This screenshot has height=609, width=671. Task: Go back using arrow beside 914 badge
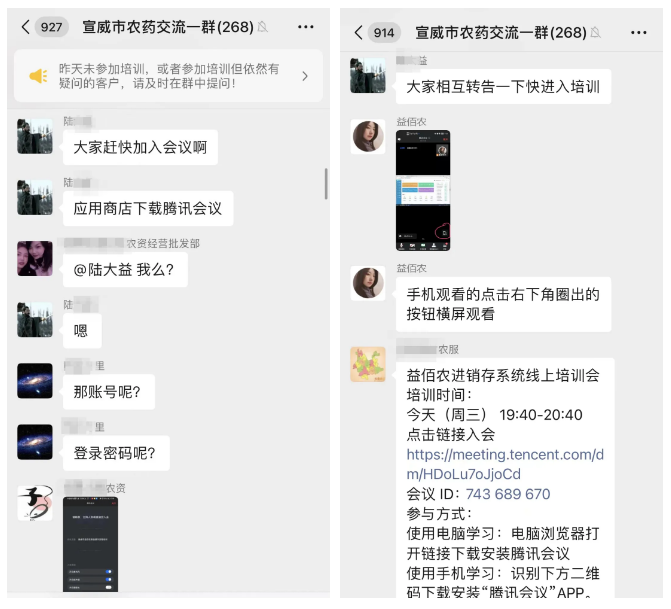click(x=359, y=33)
